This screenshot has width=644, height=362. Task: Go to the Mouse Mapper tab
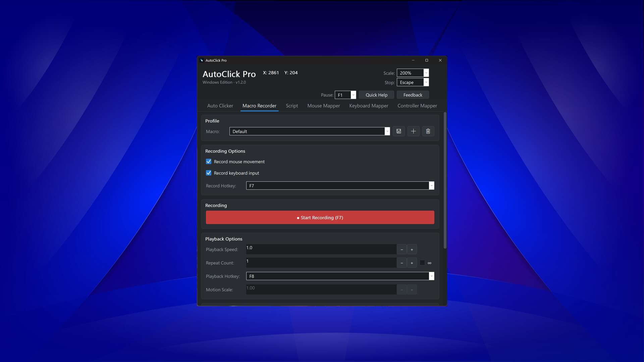pos(323,106)
